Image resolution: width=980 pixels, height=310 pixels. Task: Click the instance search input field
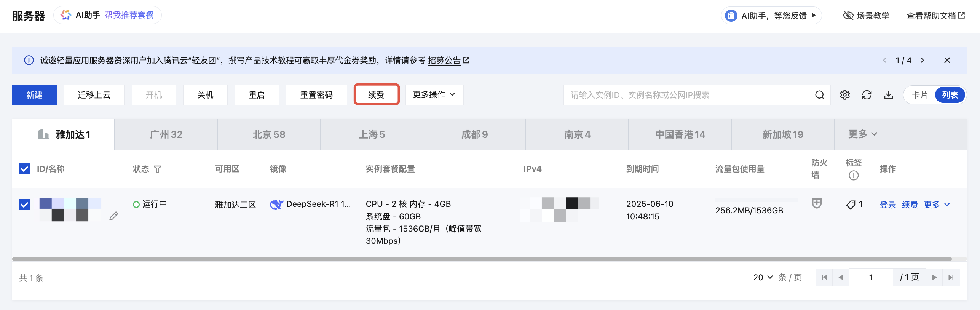(685, 95)
